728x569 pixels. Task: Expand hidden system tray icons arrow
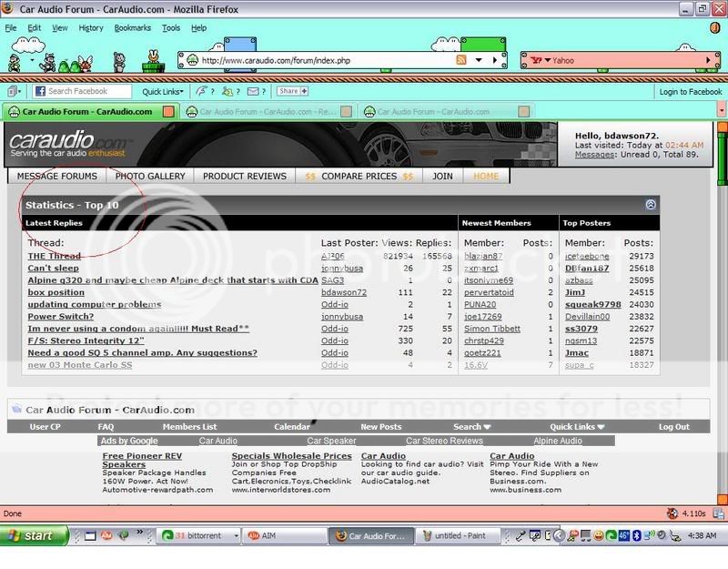(559, 535)
